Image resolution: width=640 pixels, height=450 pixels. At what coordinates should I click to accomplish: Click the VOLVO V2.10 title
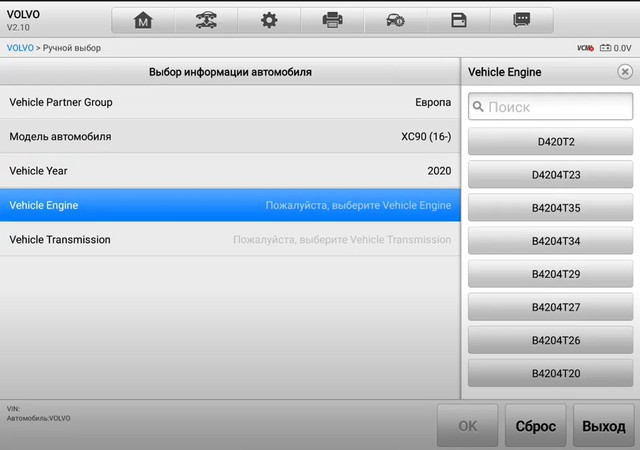point(23,20)
